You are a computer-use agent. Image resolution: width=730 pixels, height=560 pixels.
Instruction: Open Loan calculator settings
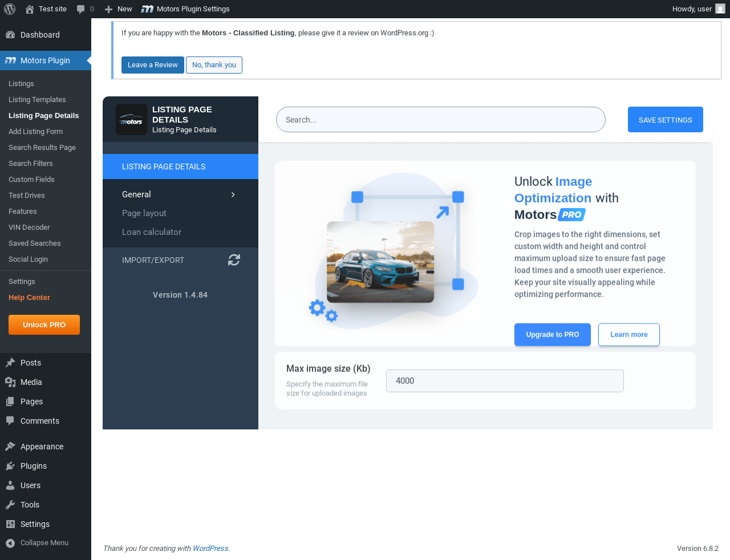click(152, 232)
